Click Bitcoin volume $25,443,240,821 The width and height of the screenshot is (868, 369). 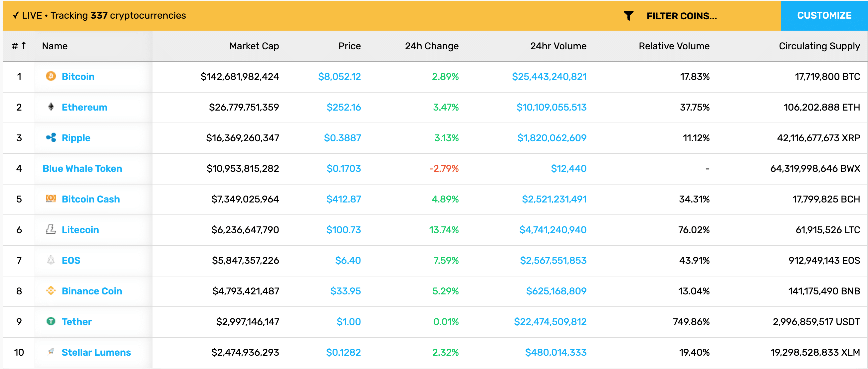click(549, 77)
